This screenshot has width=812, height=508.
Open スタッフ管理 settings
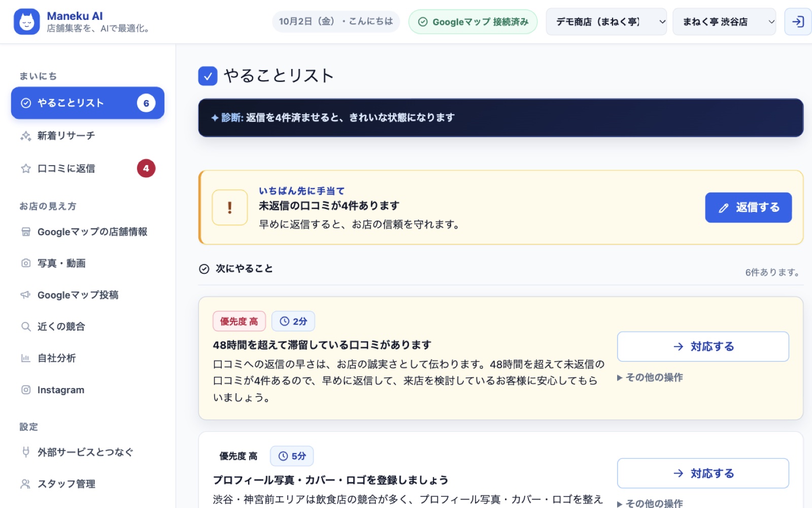pos(88,484)
